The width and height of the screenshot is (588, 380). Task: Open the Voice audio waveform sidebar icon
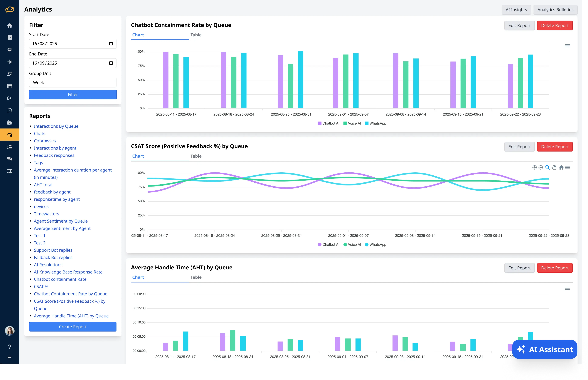(10, 62)
